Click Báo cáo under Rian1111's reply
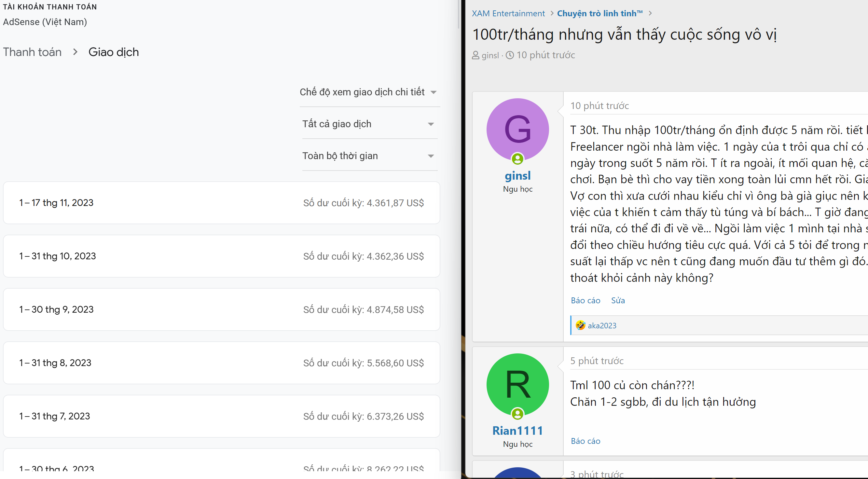This screenshot has height=479, width=868. pyautogui.click(x=585, y=441)
